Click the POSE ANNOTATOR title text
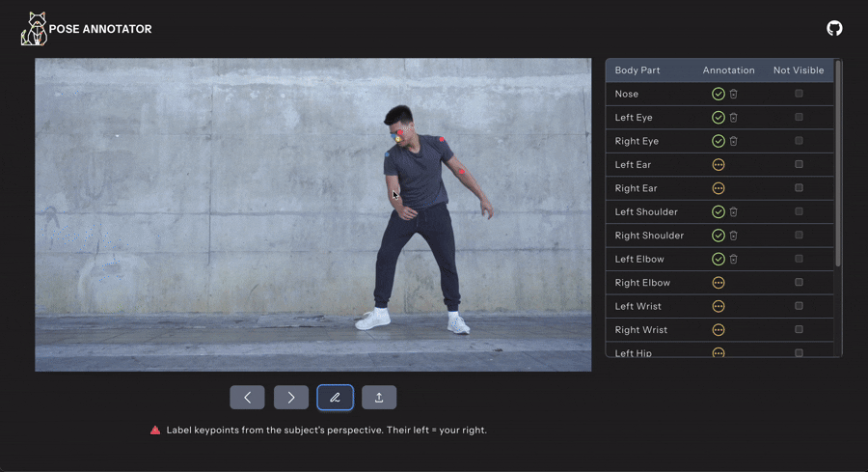 click(100, 29)
